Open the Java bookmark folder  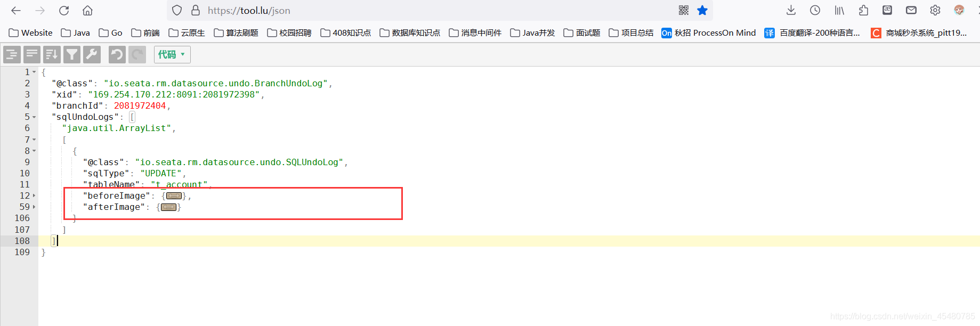[75, 32]
